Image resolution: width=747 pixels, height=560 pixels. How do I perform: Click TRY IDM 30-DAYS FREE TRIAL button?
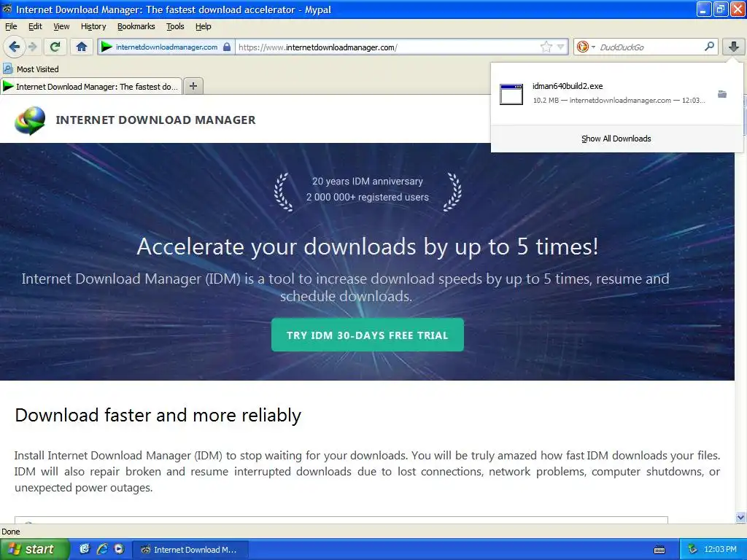(x=368, y=335)
